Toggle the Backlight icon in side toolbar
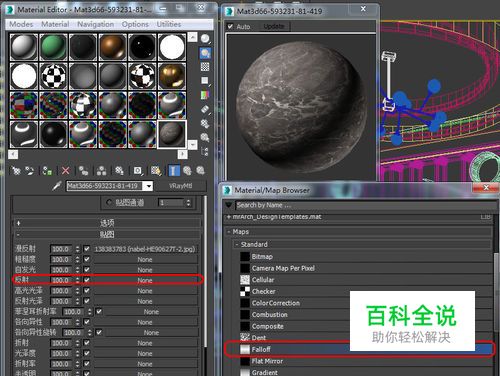500x376 pixels. [205, 53]
